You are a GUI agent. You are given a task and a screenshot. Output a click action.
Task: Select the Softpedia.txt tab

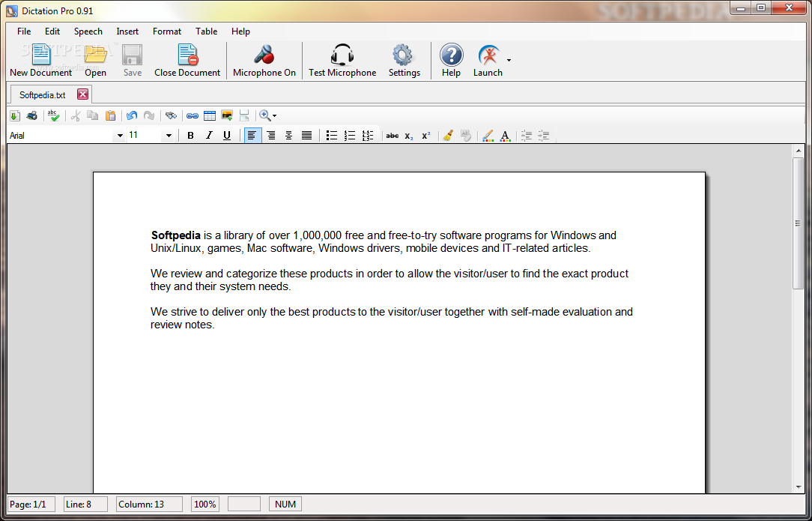tap(43, 95)
